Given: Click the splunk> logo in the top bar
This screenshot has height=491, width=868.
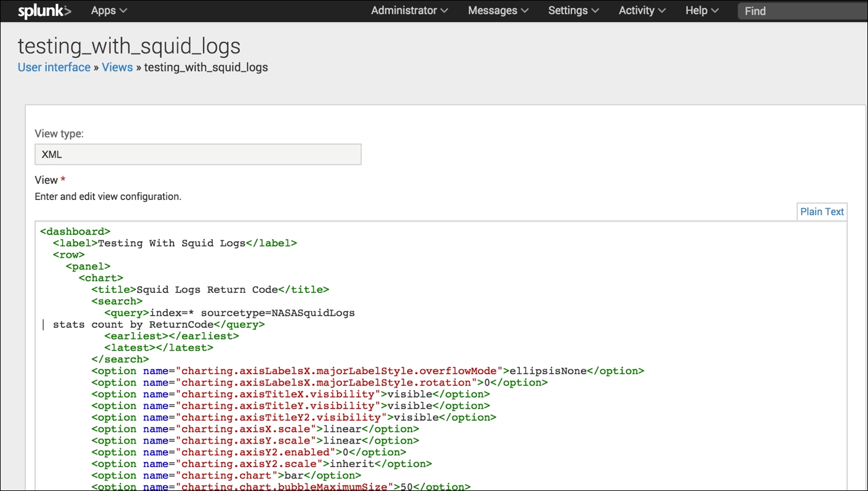Looking at the screenshot, I should click(44, 10).
